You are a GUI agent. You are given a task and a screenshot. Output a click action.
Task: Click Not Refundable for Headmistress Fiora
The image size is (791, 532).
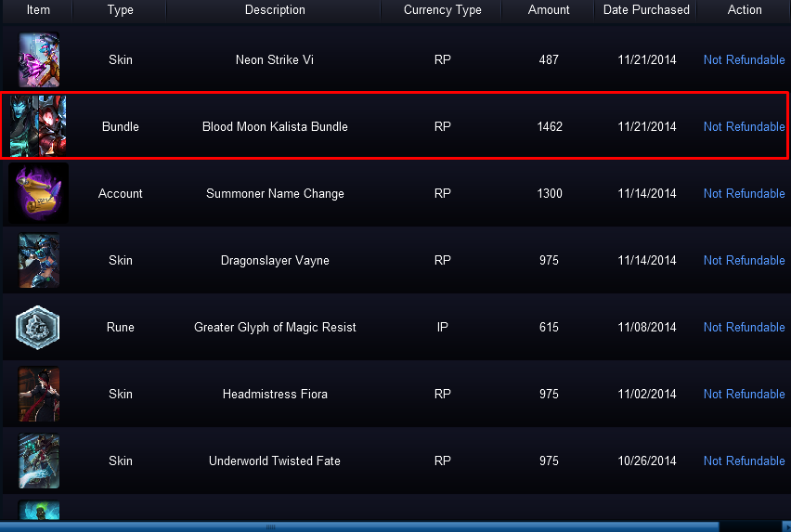pos(744,394)
